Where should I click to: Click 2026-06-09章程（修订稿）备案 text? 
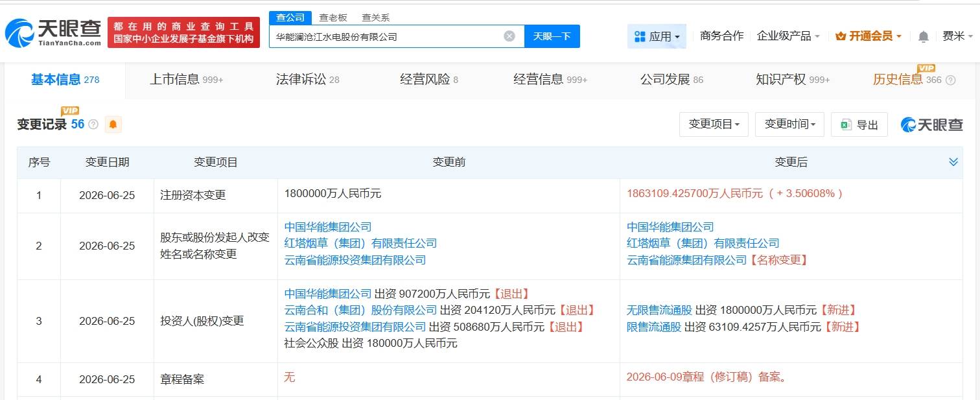click(x=706, y=377)
